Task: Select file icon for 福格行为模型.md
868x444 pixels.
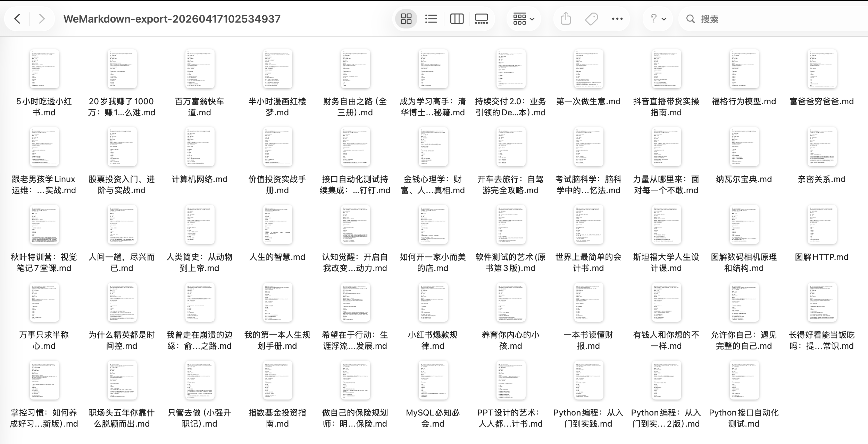Action: point(744,69)
